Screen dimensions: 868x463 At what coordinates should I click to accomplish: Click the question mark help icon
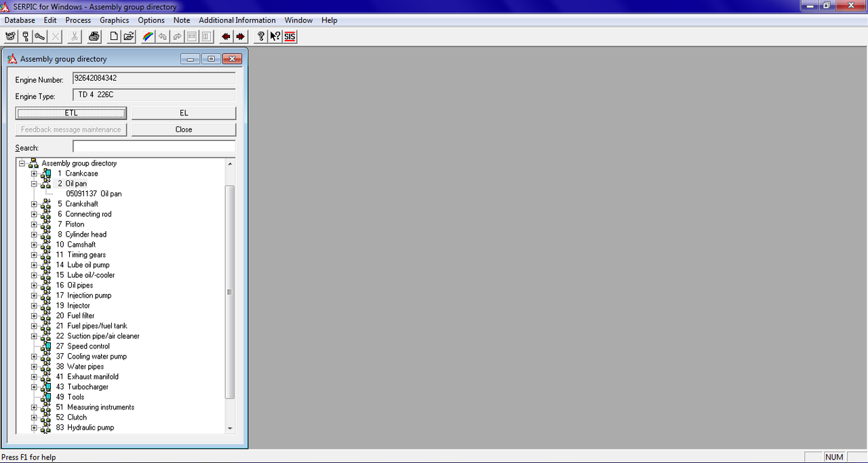260,37
